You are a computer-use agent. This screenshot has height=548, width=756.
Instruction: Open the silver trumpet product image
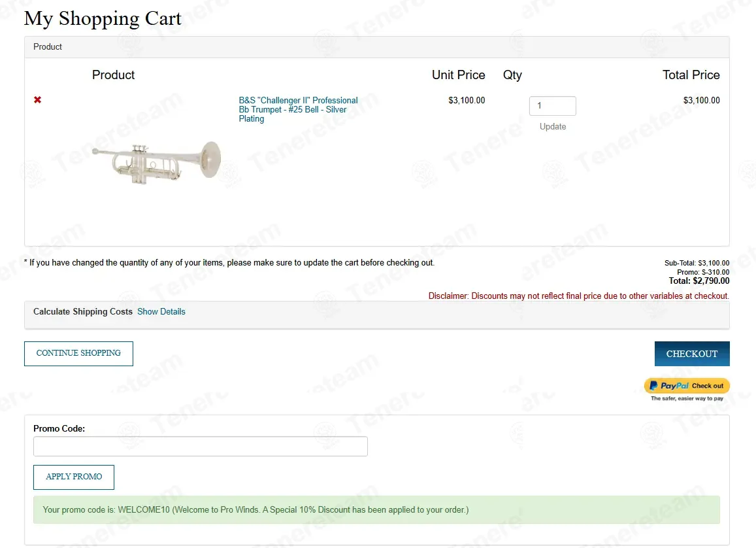point(157,162)
